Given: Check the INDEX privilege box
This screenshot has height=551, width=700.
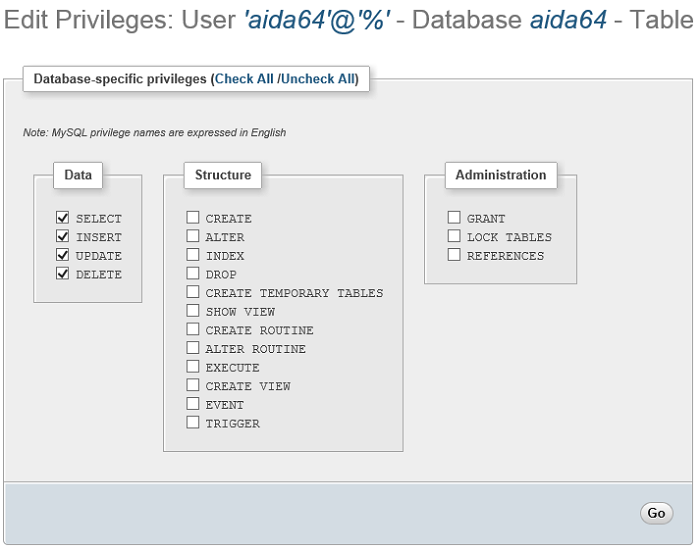Looking at the screenshot, I should [193, 255].
